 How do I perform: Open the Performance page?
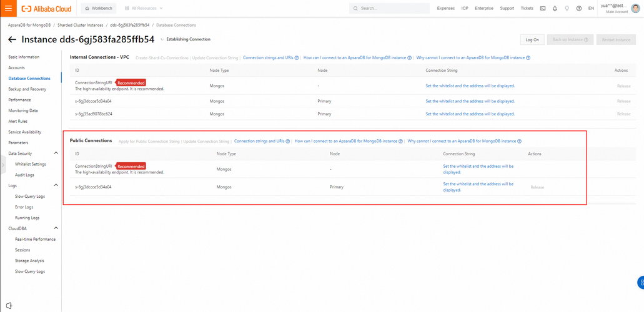click(x=19, y=100)
